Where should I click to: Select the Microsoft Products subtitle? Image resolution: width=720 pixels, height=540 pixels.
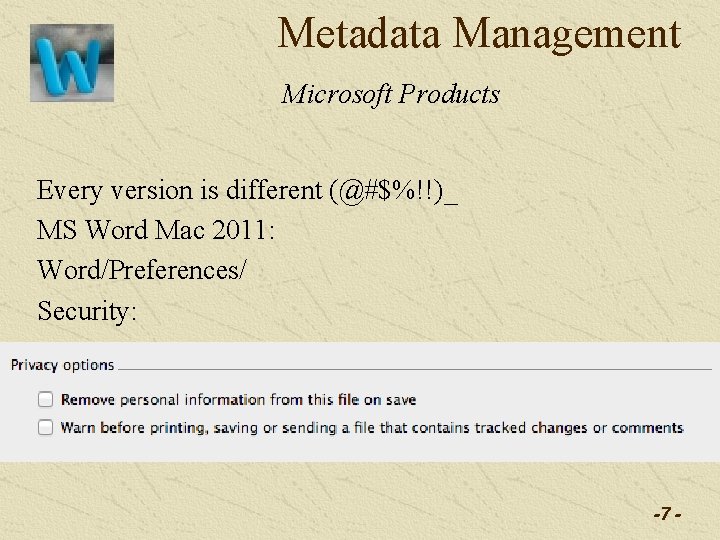click(x=390, y=94)
